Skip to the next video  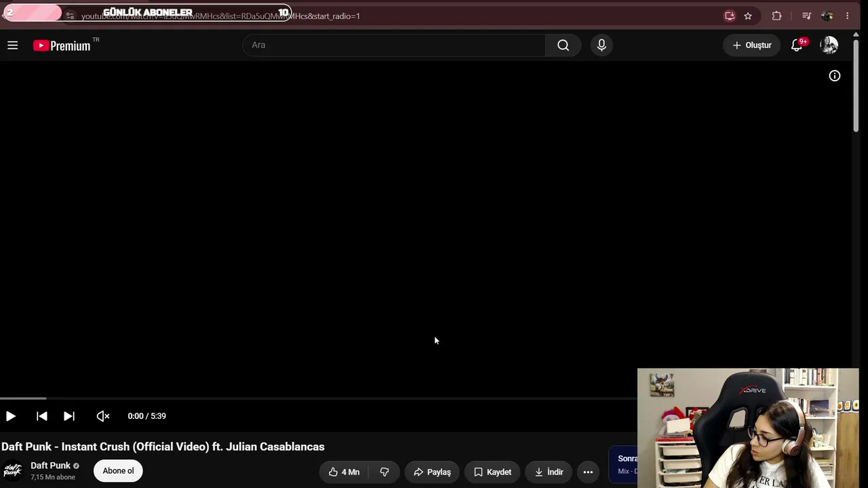point(69,416)
